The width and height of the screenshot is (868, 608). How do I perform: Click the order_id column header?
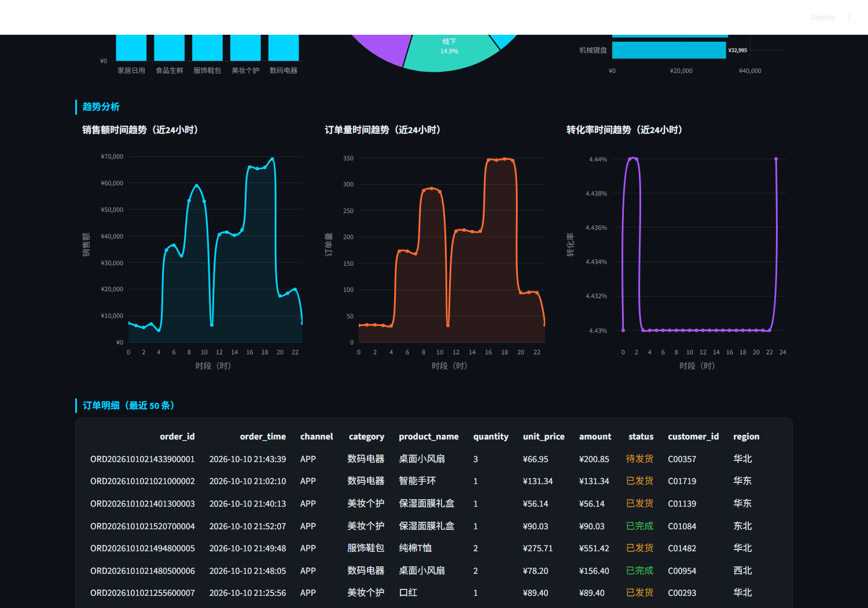coord(177,437)
